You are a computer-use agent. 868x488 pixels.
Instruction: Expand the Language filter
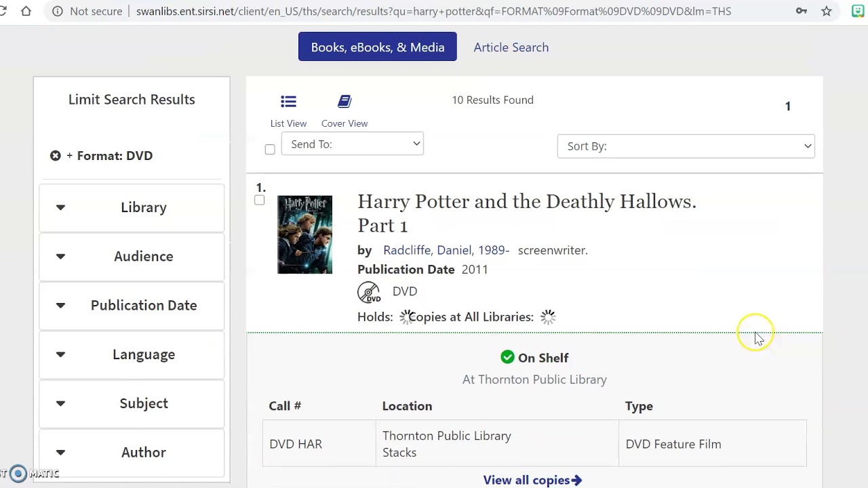(132, 354)
